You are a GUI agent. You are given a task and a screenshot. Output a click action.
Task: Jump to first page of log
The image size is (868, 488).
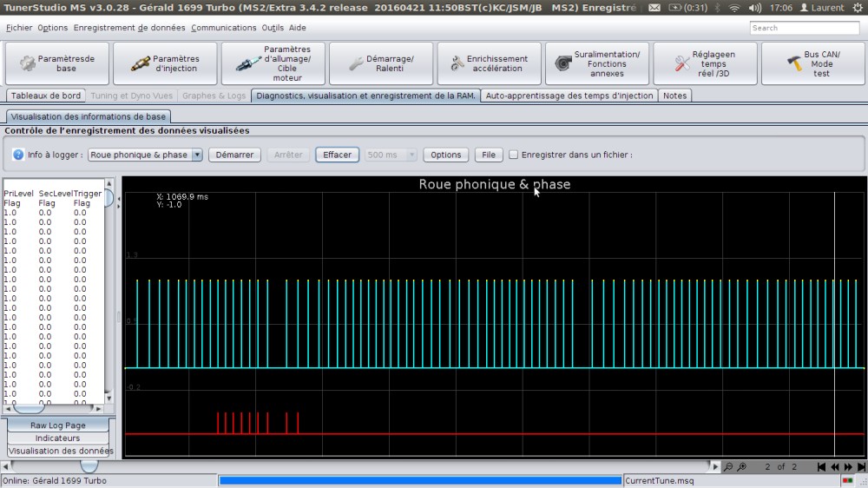(821, 467)
